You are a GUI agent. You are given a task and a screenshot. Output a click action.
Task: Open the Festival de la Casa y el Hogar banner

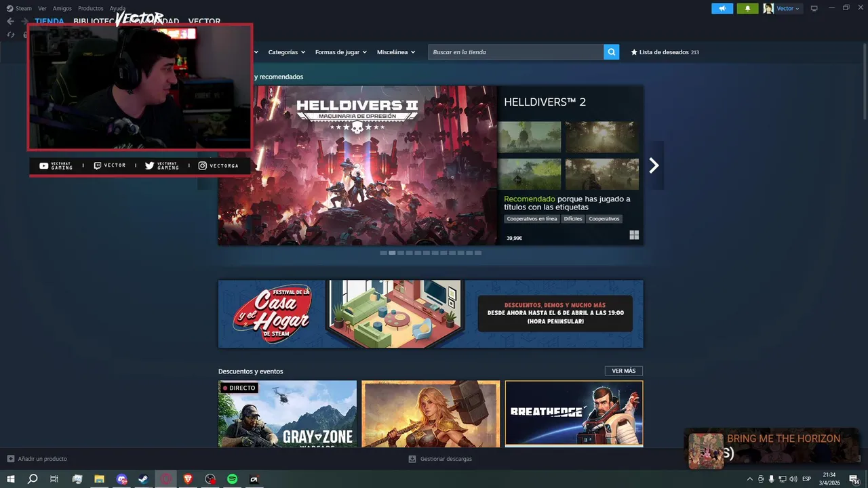431,314
